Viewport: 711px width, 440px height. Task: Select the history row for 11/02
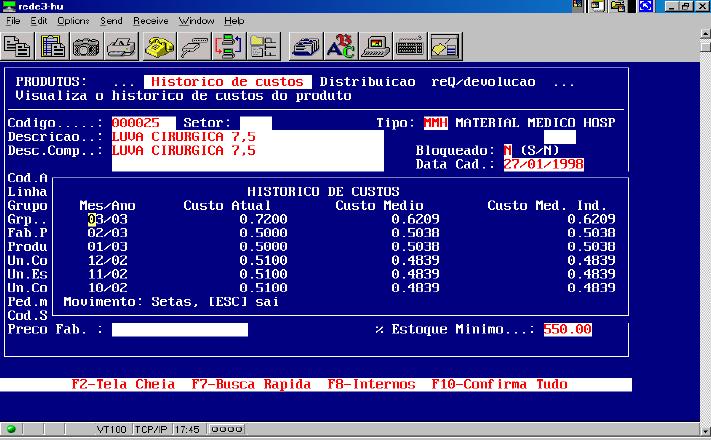click(351, 274)
